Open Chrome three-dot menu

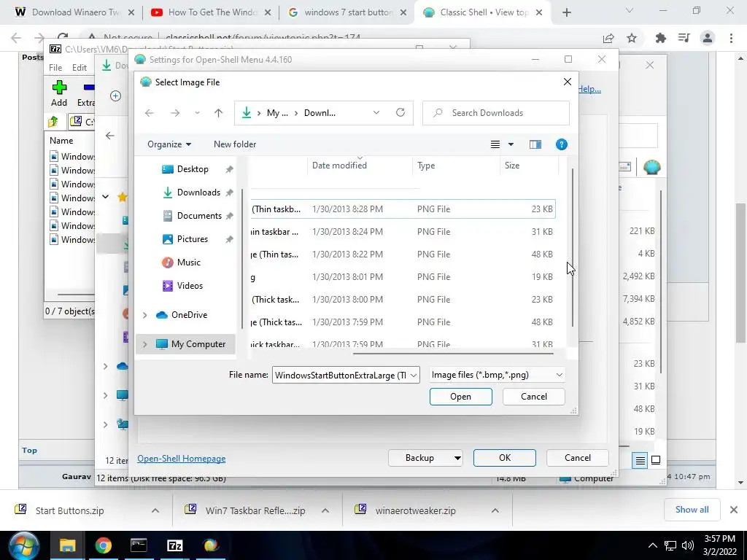coord(731,38)
